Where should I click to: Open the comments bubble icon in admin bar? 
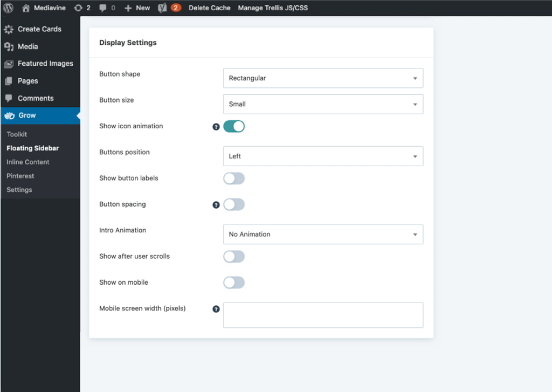point(103,8)
